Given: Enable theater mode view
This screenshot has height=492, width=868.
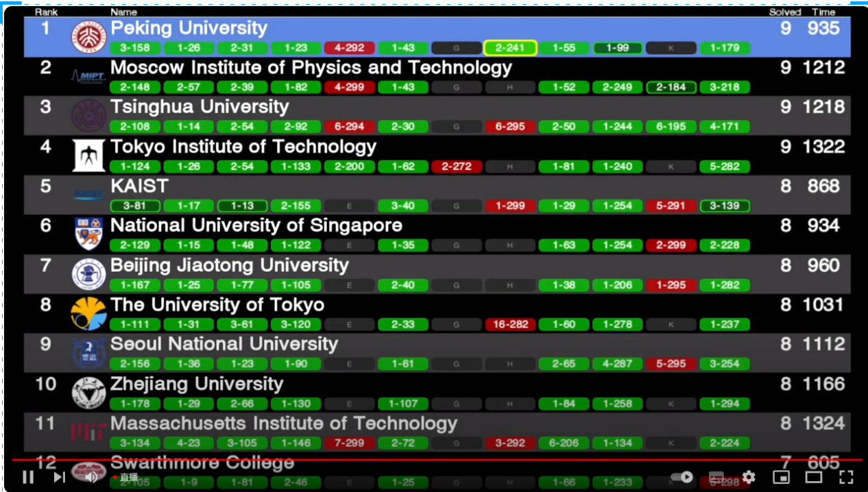Looking at the screenshot, I should pyautogui.click(x=813, y=477).
